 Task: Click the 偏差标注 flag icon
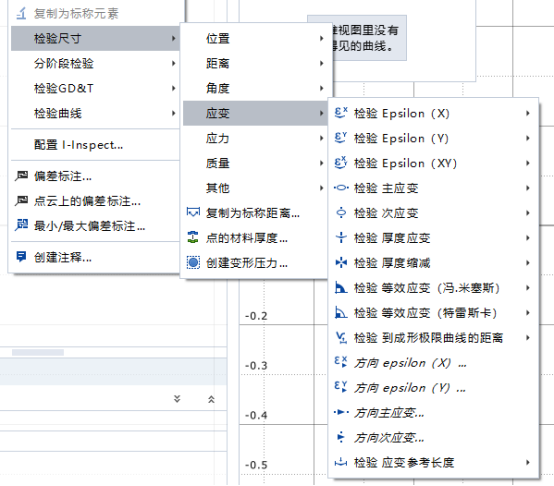point(21,176)
